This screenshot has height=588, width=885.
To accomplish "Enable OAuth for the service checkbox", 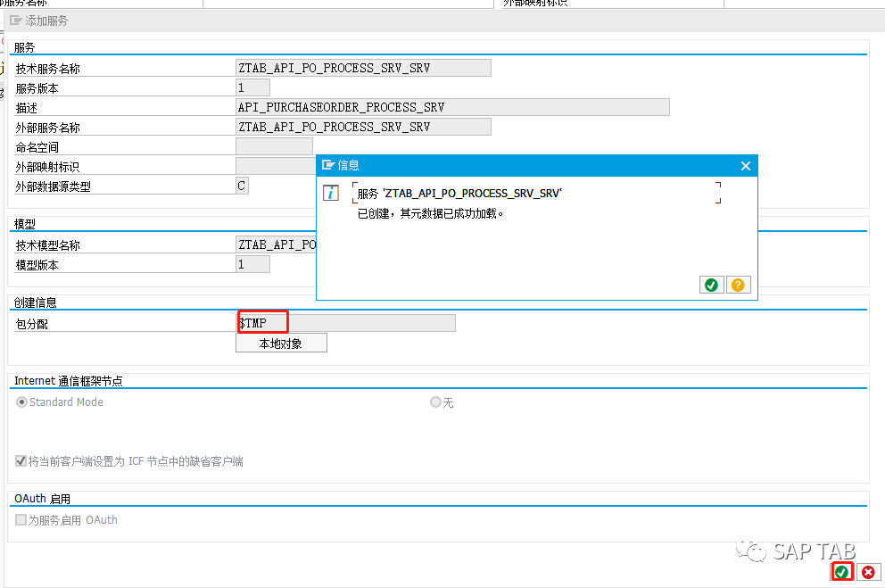I will pos(21,519).
